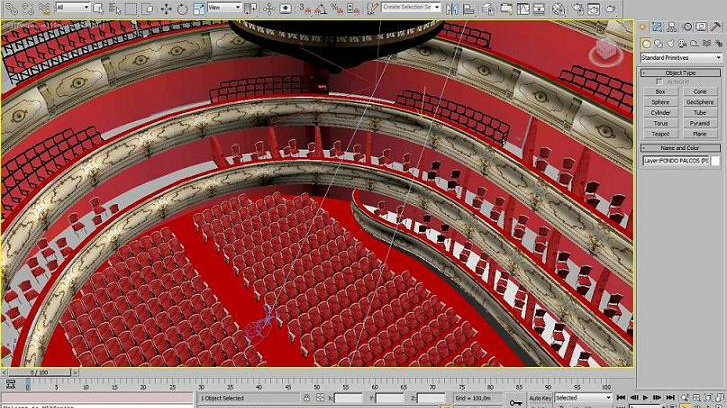Open the Mini Curve Editor beside timeline

11,384
